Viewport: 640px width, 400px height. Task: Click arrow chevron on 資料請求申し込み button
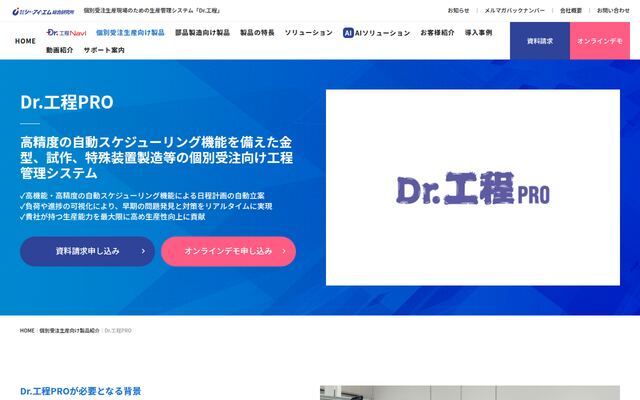coord(143,251)
